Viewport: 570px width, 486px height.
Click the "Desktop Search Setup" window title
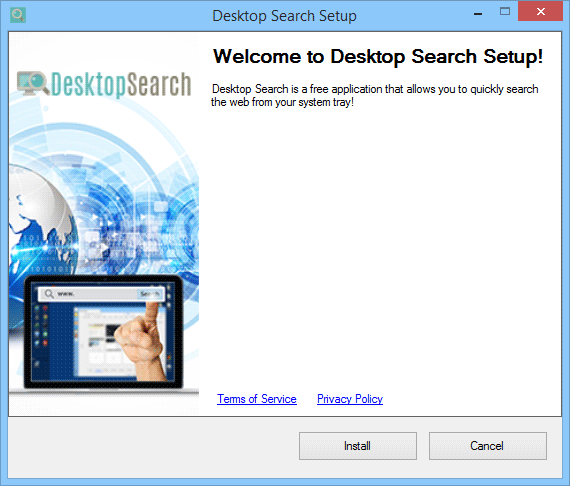(284, 16)
